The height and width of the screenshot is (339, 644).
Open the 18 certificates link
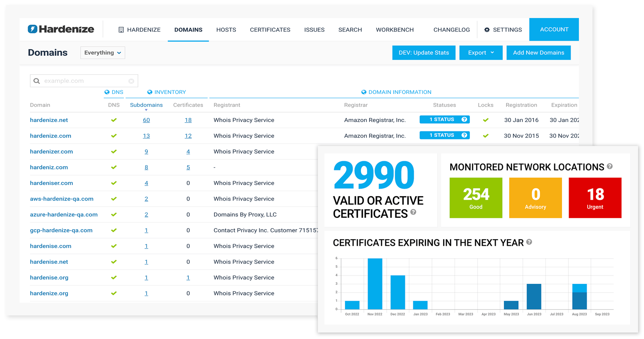(x=188, y=120)
